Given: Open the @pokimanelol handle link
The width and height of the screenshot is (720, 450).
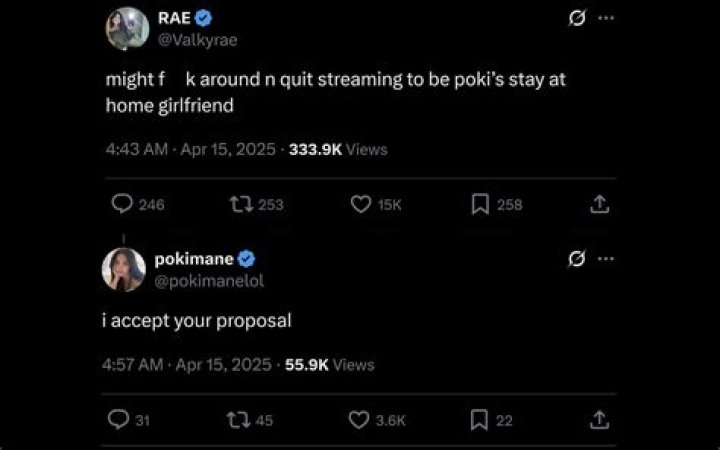Looking at the screenshot, I should [x=209, y=281].
